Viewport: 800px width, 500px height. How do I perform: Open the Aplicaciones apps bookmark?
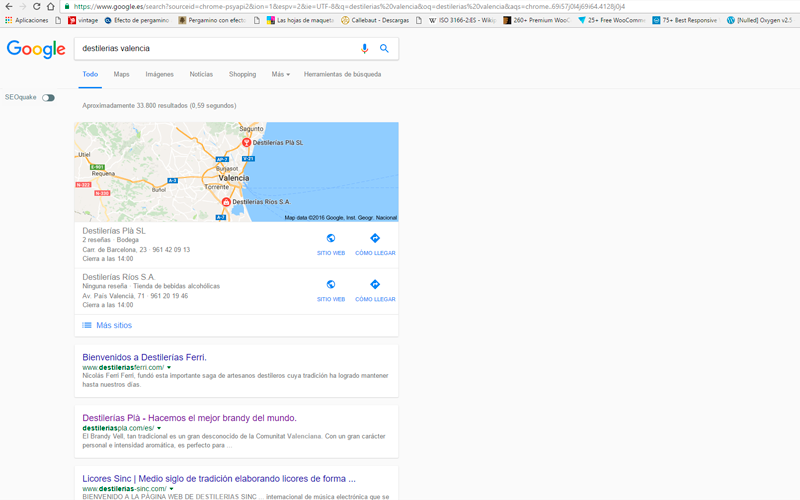pos(27,20)
